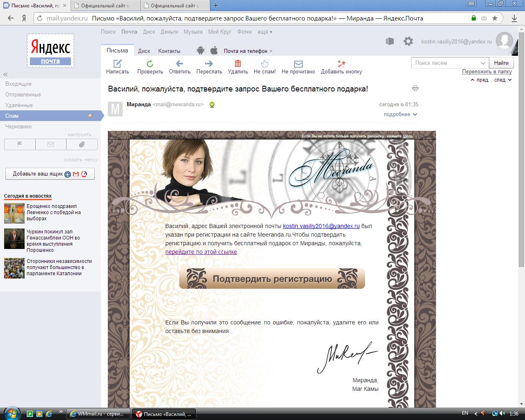
Task: Click Переложить в папку link
Action: [x=487, y=71]
